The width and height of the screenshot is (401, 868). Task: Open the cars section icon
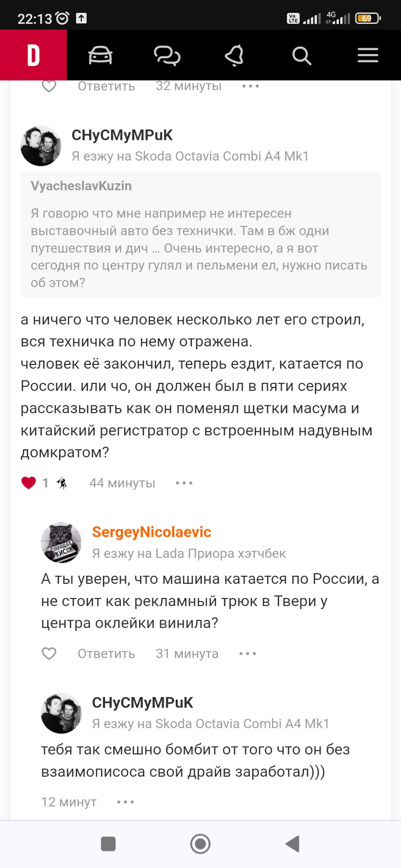point(100,56)
